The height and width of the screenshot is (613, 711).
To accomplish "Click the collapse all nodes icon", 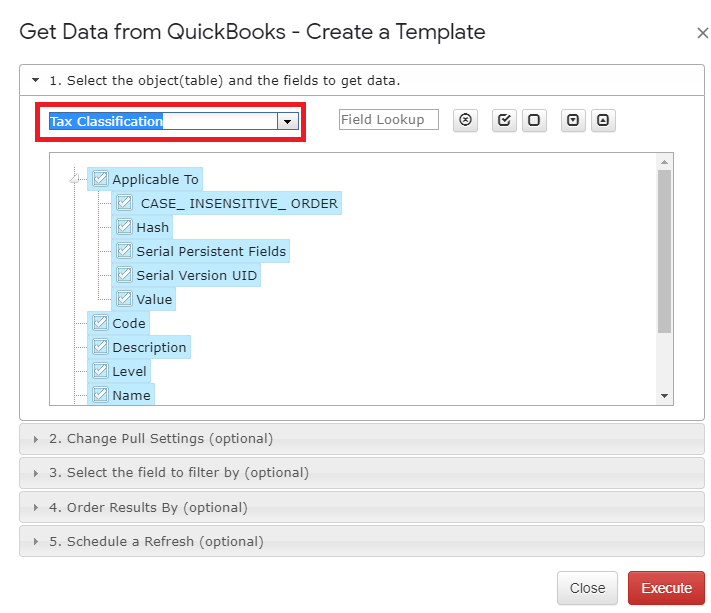I will click(603, 121).
